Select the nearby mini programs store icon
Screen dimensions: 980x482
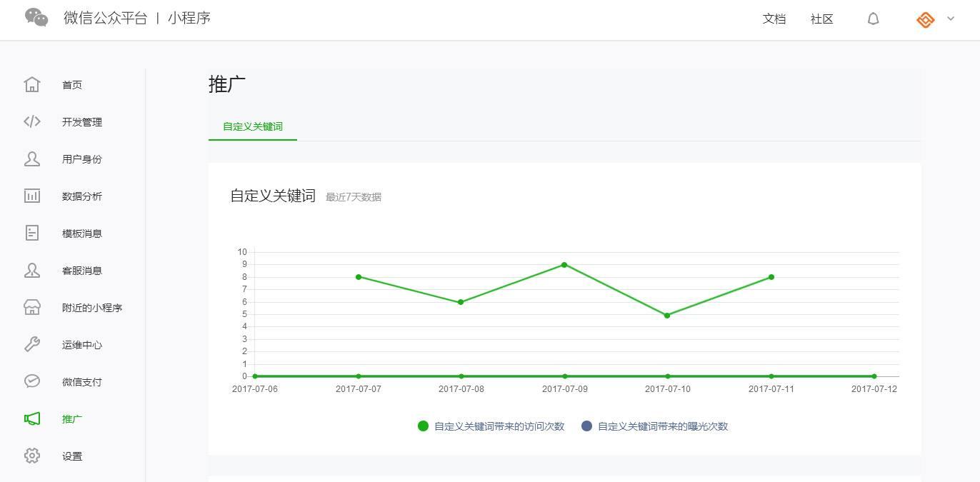point(32,308)
